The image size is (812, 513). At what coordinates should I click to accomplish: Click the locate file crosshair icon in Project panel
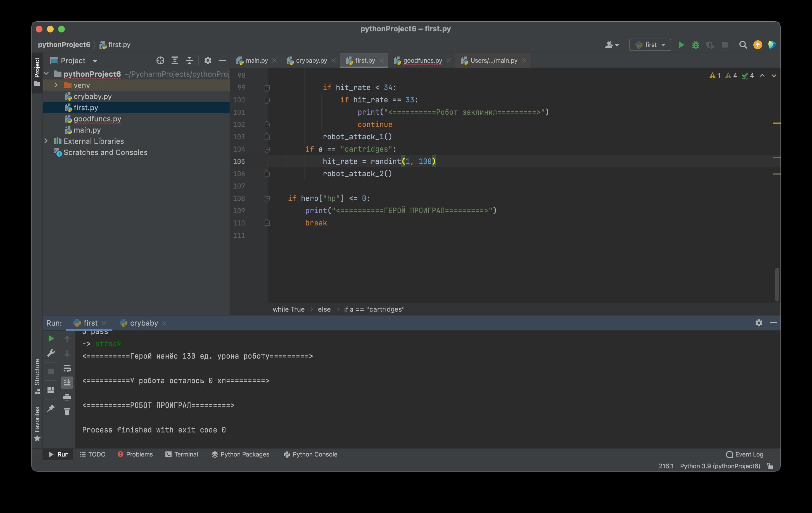coord(160,61)
